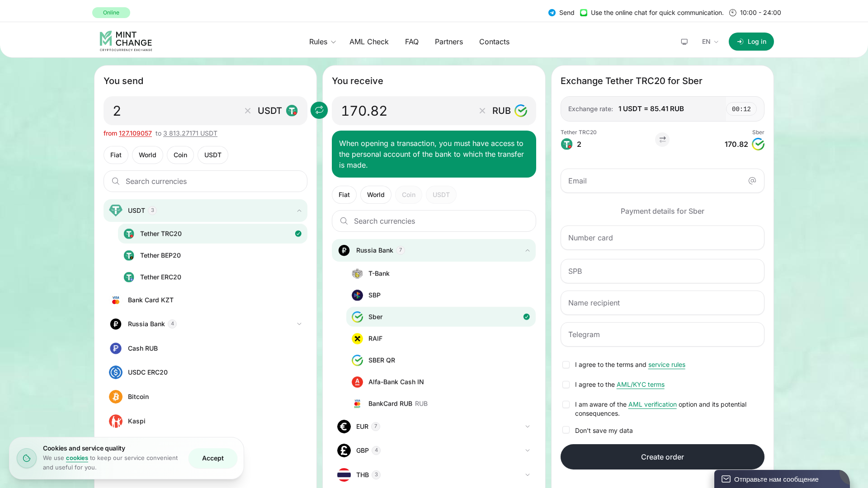Choose SBER QR as receive method
868x488 pixels.
point(441,360)
